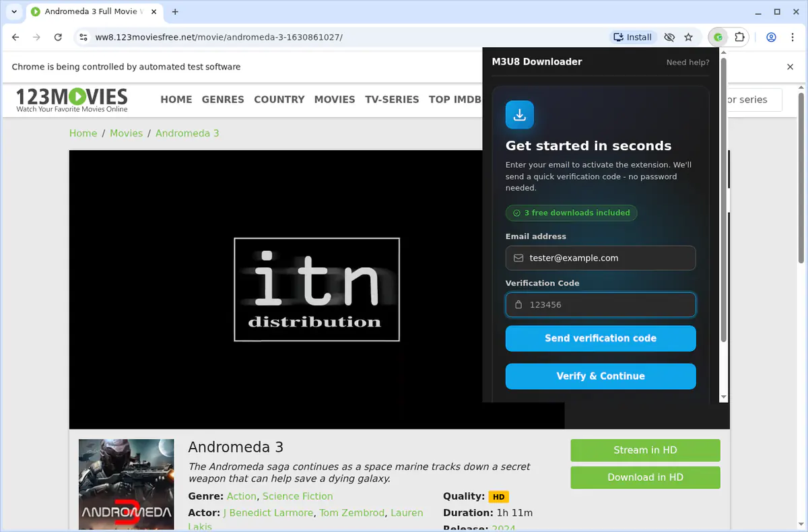808x532 pixels.
Task: Click the M3U8 Downloader popup title
Action: coord(537,62)
